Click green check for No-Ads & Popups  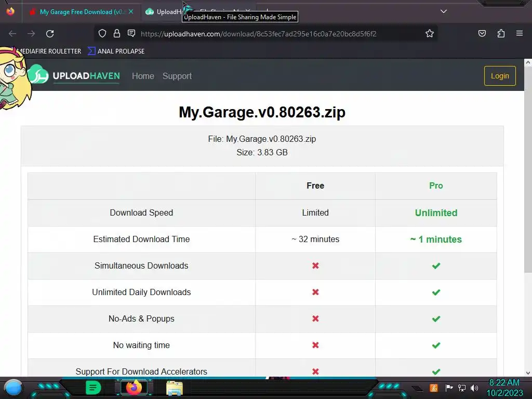tap(436, 318)
